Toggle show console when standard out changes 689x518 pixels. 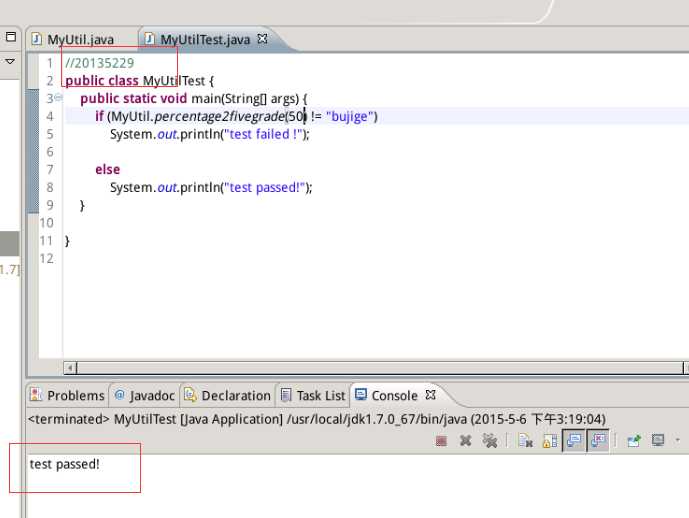tap(574, 440)
